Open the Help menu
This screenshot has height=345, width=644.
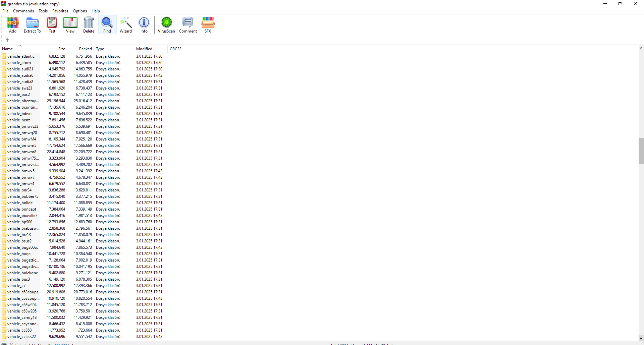(96, 11)
